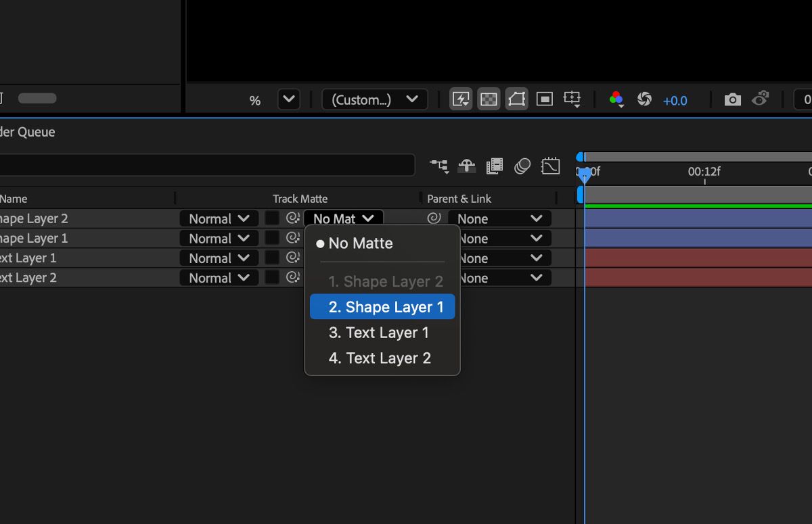Take a snapshot of the composition
This screenshot has height=524, width=812.
[731, 99]
